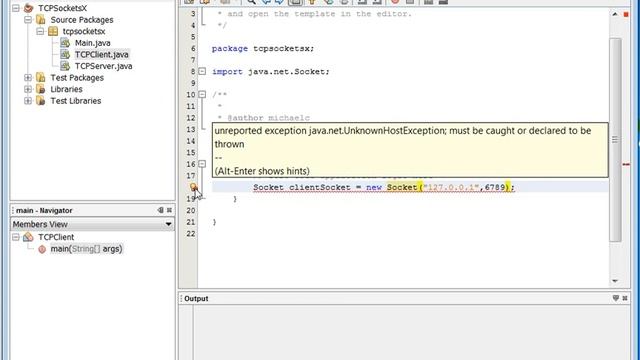
Task: Expand the Libraries node
Action: tap(28, 89)
